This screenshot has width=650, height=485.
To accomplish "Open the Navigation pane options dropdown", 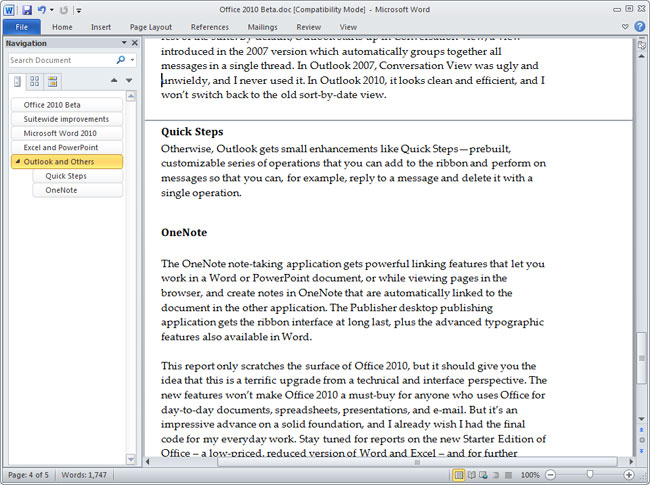I will (124, 43).
